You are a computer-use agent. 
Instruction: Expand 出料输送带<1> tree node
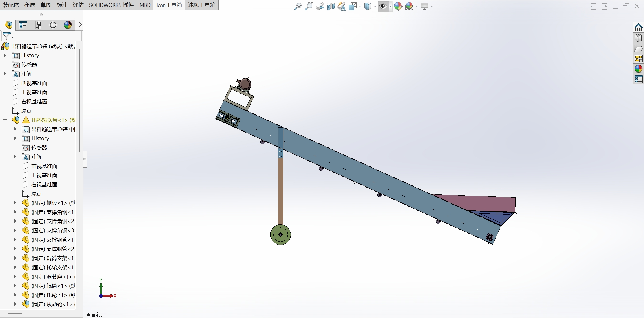point(4,120)
